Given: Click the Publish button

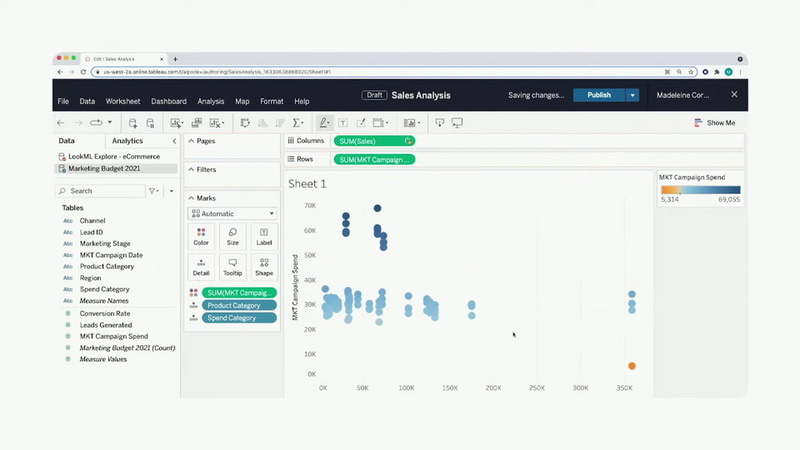Looking at the screenshot, I should pos(599,95).
